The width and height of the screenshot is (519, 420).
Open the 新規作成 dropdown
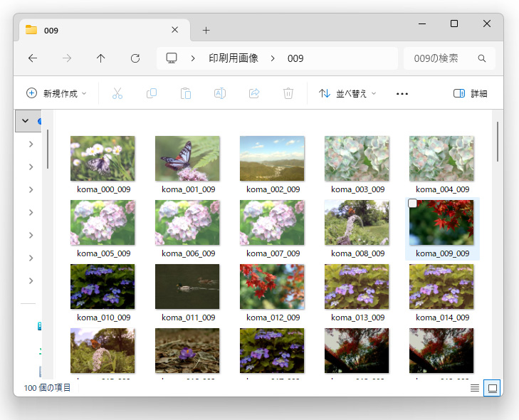pyautogui.click(x=56, y=94)
